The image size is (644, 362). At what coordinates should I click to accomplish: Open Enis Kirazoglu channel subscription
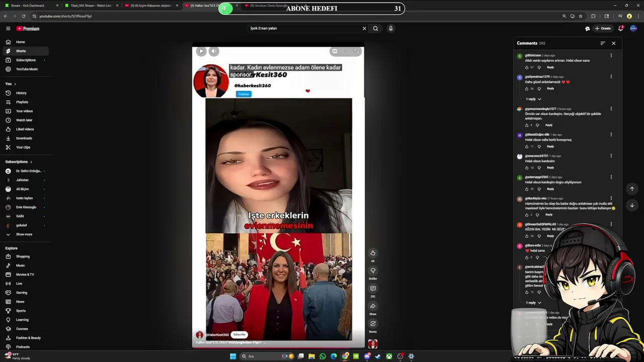(x=26, y=207)
